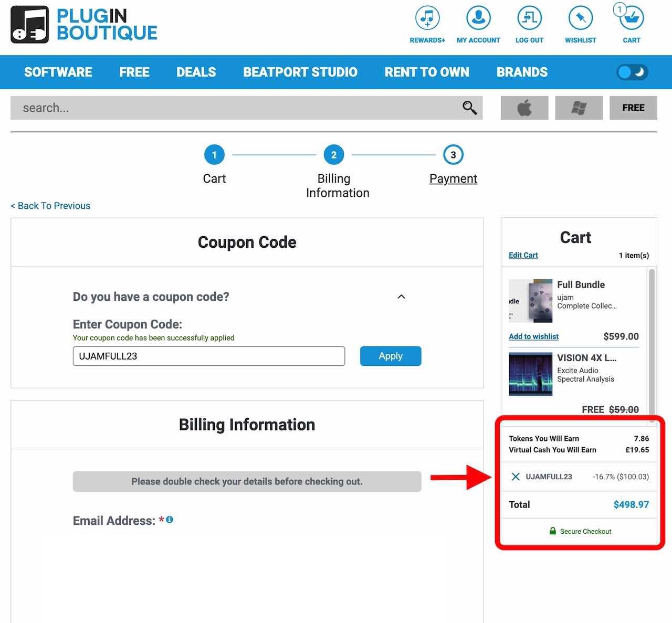Filter by Apple macOS platform

click(x=524, y=108)
